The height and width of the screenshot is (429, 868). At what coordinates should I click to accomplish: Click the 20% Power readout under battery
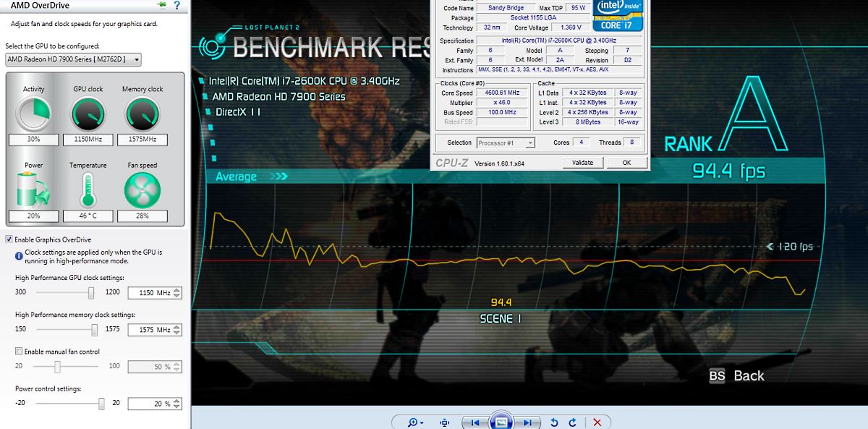point(33,216)
